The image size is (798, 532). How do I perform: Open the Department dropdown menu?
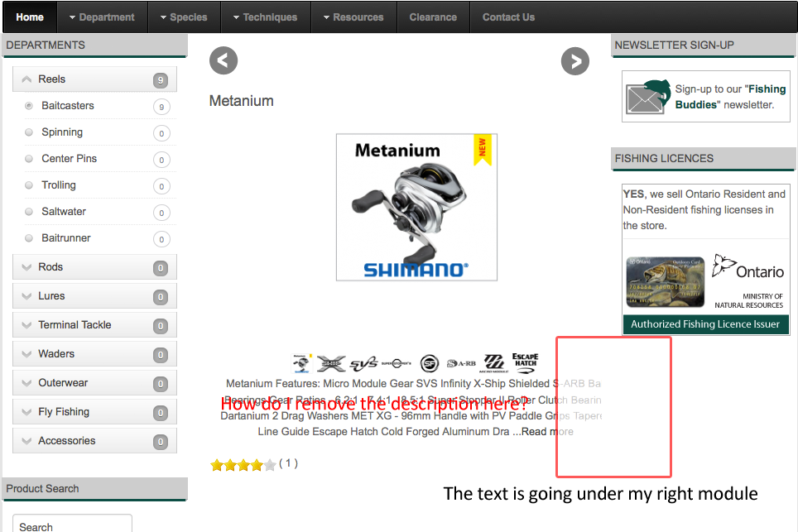point(102,17)
